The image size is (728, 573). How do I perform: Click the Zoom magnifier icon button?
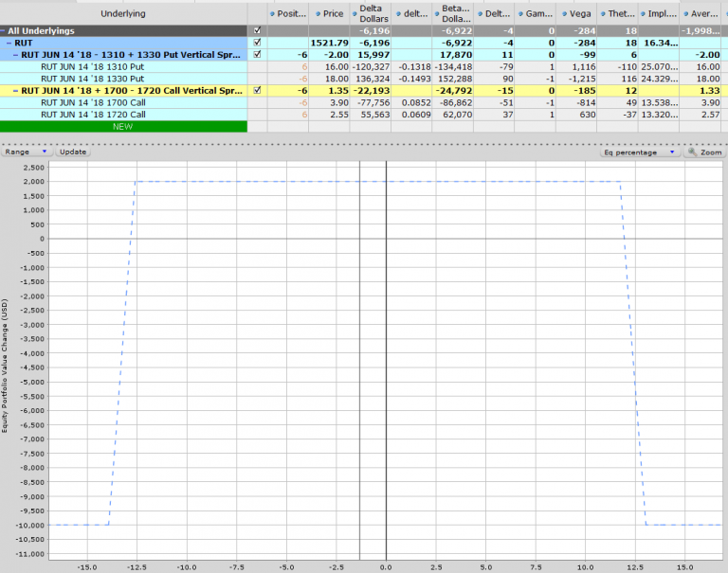[691, 152]
